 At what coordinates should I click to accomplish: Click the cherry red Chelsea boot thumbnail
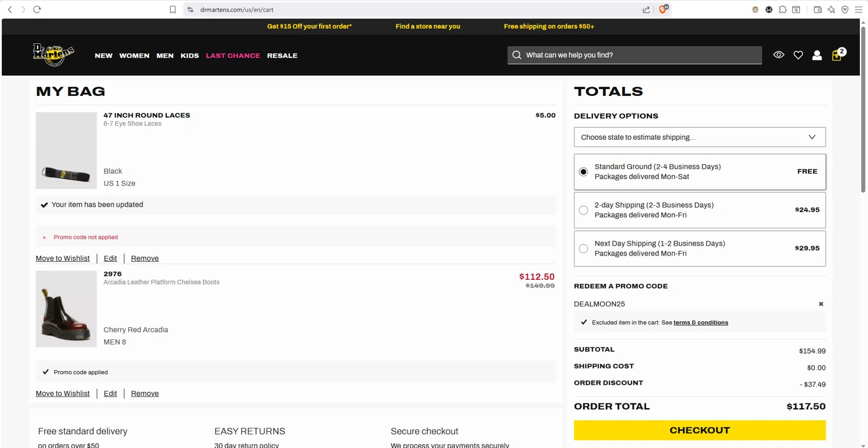(x=66, y=309)
